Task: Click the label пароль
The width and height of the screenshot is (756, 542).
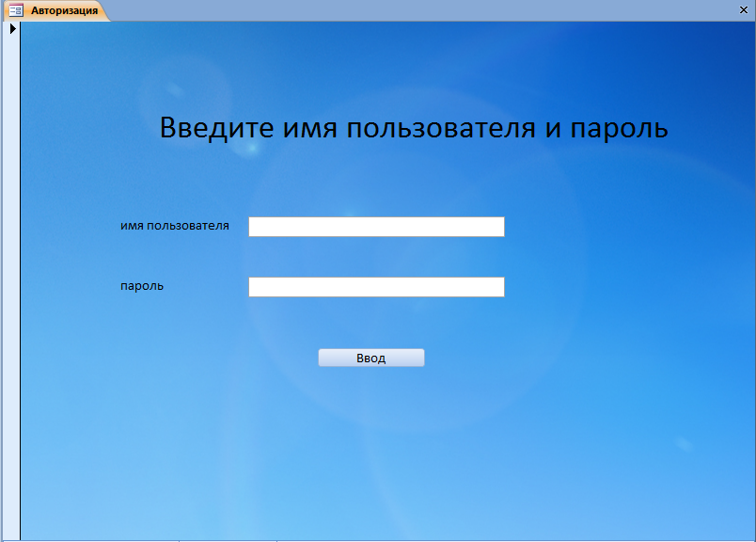Action: tap(142, 286)
